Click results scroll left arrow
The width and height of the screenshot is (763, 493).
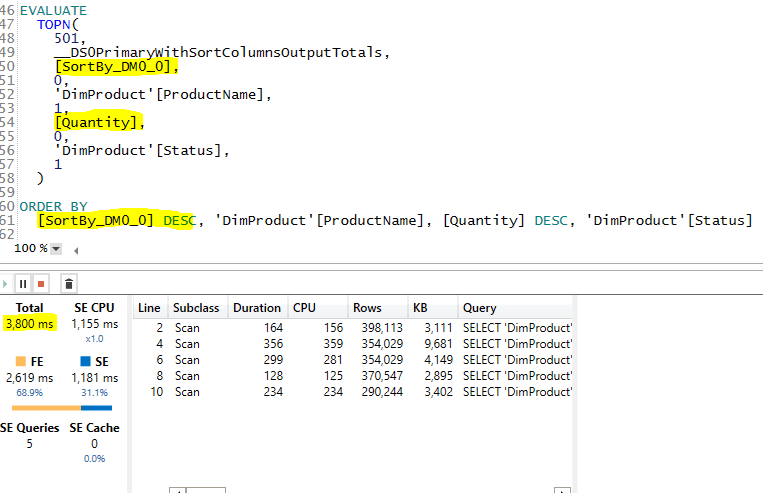pyautogui.click(x=178, y=491)
